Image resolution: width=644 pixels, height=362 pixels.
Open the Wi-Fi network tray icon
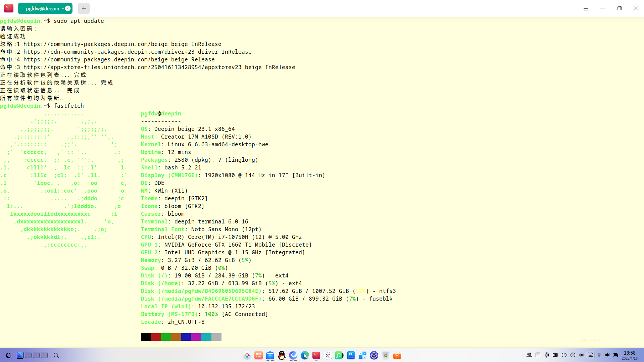[599, 355]
